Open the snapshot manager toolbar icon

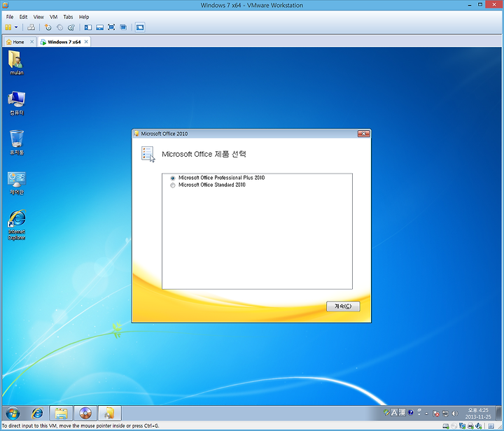[x=71, y=27]
